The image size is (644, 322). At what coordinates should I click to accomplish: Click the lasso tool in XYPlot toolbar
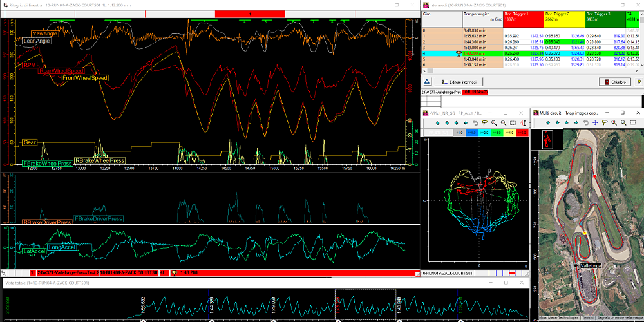484,122
